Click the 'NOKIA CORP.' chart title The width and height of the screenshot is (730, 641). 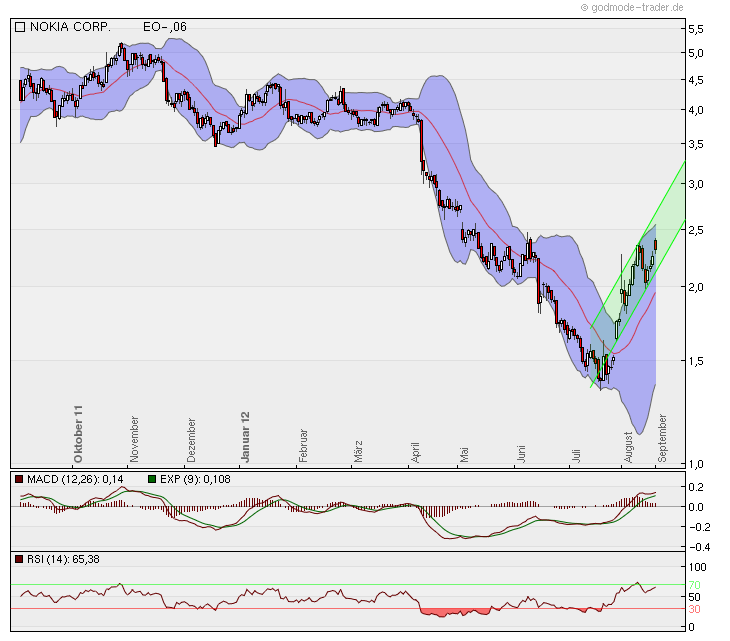pos(70,27)
